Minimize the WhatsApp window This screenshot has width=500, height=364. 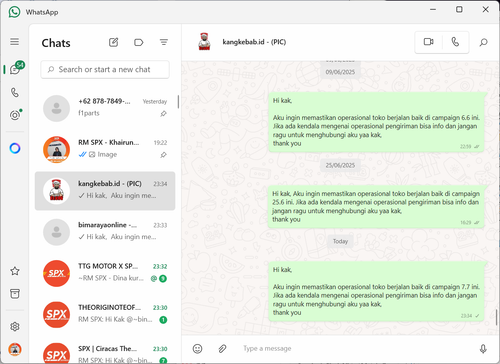click(433, 9)
